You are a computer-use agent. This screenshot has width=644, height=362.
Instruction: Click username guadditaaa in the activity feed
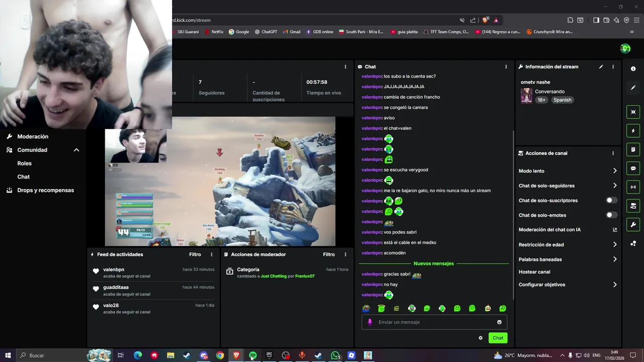click(116, 288)
